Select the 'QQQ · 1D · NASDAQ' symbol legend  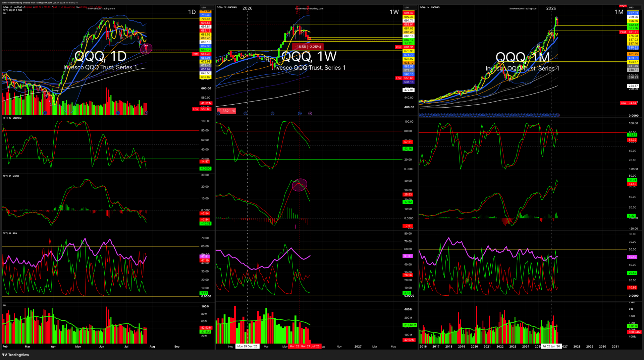[x=13, y=7]
